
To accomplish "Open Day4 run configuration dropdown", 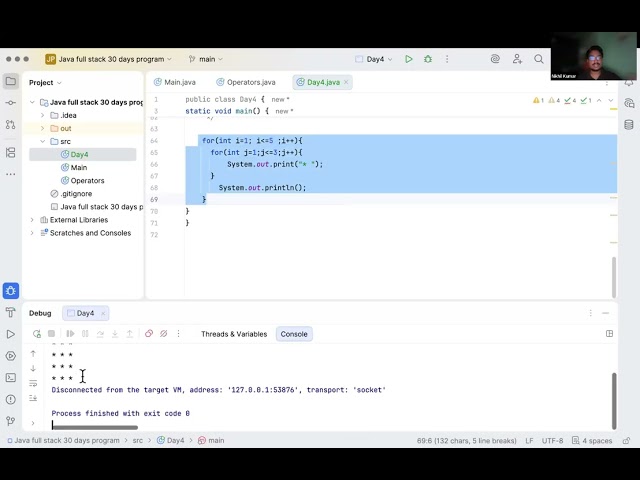I will click(374, 59).
